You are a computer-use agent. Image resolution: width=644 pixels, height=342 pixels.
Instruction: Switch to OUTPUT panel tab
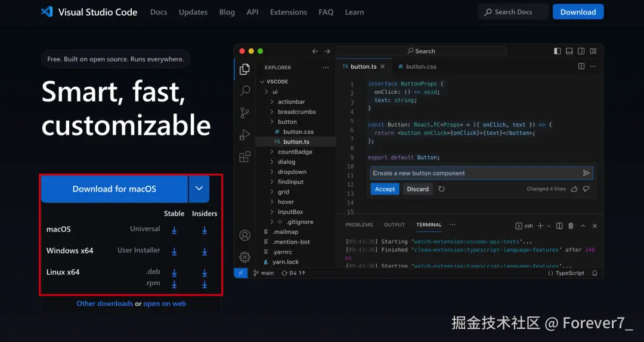(394, 225)
